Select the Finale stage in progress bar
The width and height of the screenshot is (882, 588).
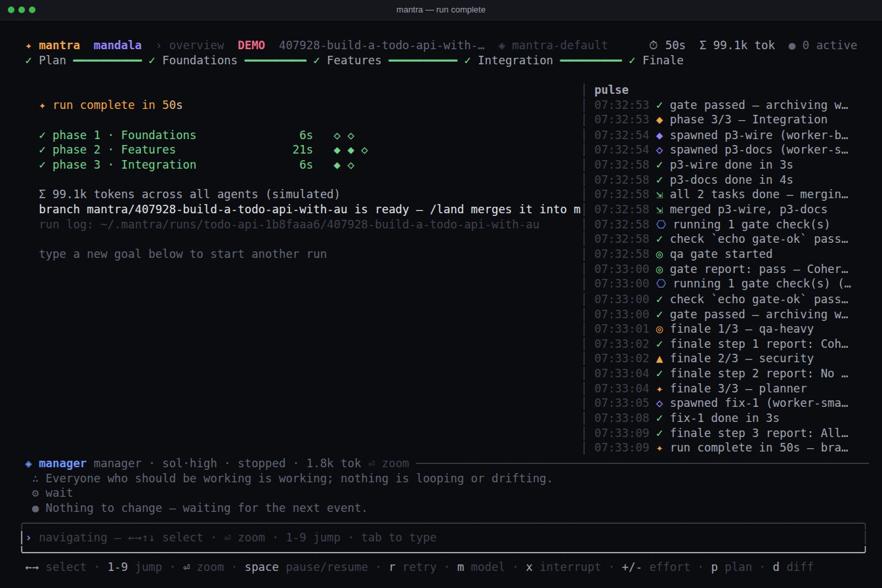(x=656, y=60)
